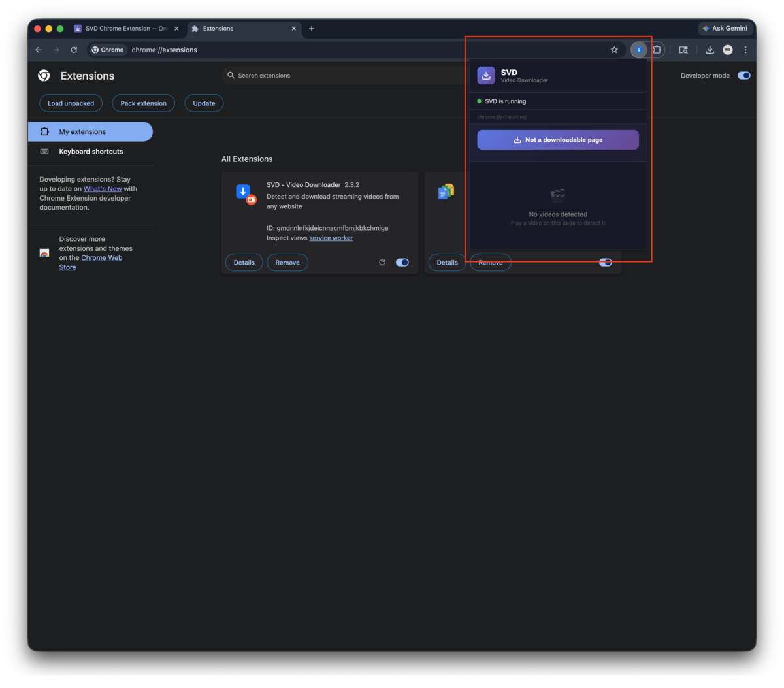
Task: Click the chrome://extensions/ URL in popup
Action: [502, 117]
